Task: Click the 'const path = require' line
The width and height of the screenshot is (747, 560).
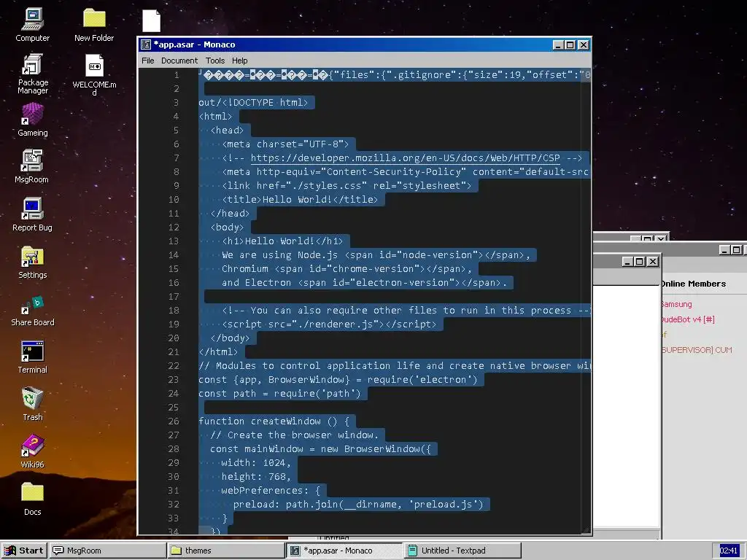Action: click(x=279, y=393)
